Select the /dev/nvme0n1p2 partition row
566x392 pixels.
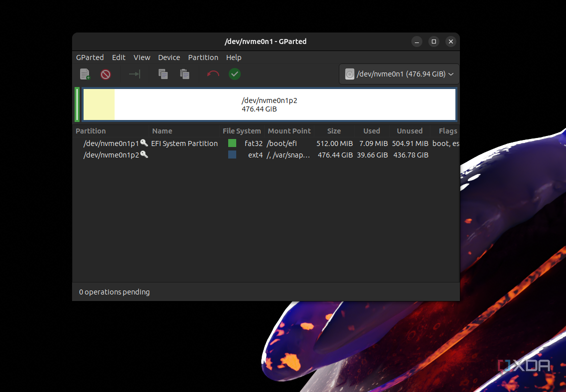266,154
